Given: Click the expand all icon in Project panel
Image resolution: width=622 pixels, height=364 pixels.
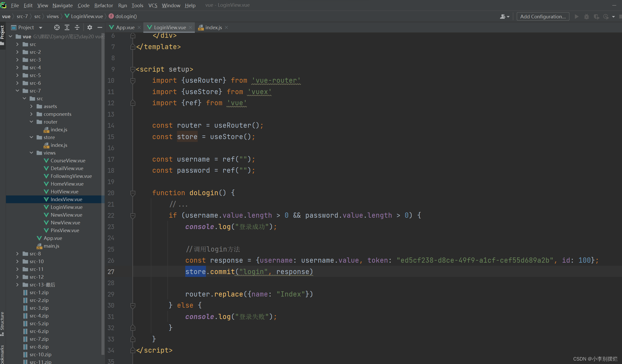Looking at the screenshot, I should [x=67, y=27].
